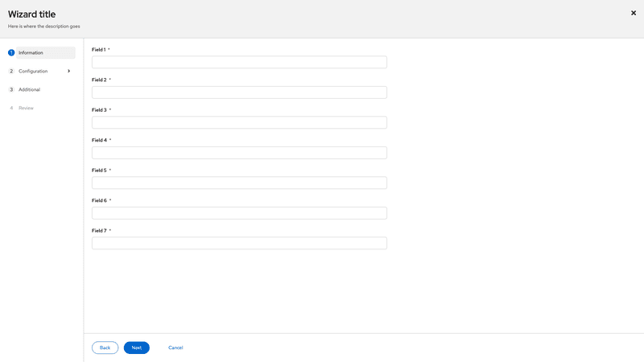Click the Cancel link
The image size is (644, 362).
[x=175, y=348]
